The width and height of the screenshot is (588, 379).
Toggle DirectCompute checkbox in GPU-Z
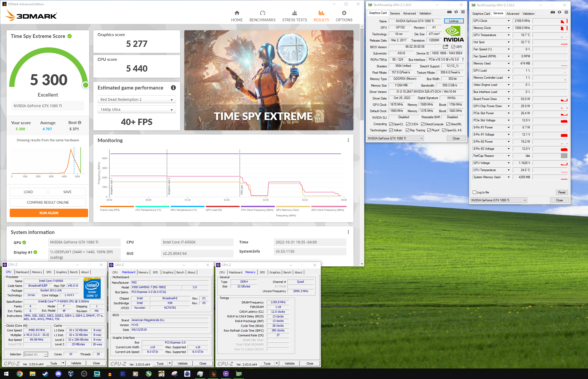coord(423,124)
